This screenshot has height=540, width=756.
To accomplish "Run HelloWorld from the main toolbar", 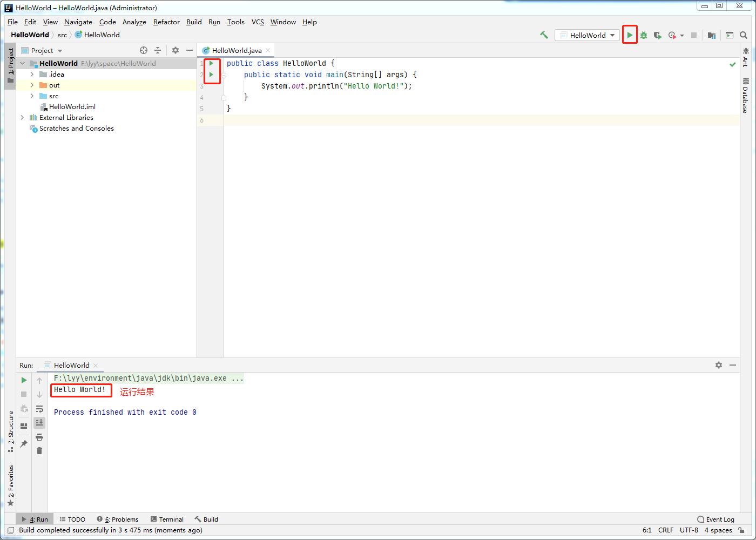I will (x=630, y=35).
